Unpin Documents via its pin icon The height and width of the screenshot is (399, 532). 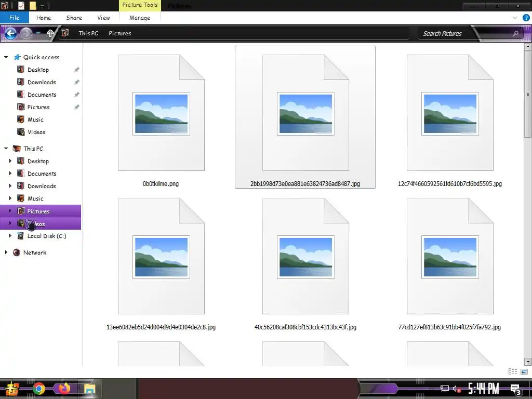click(77, 95)
